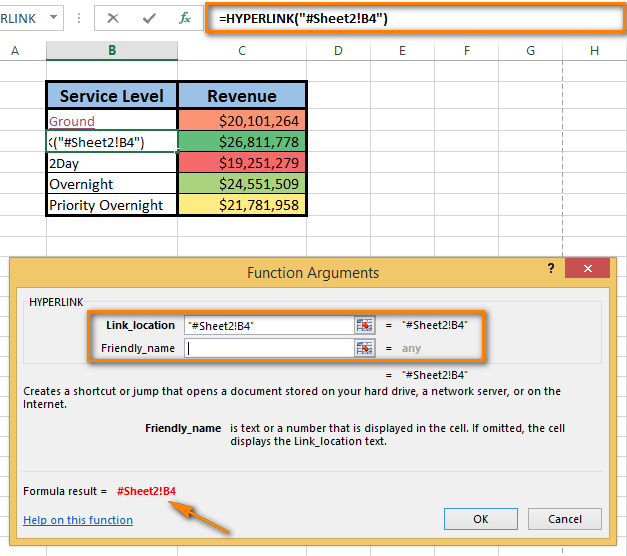
Task: Select the Priority Overnight cell
Action: coord(112,205)
